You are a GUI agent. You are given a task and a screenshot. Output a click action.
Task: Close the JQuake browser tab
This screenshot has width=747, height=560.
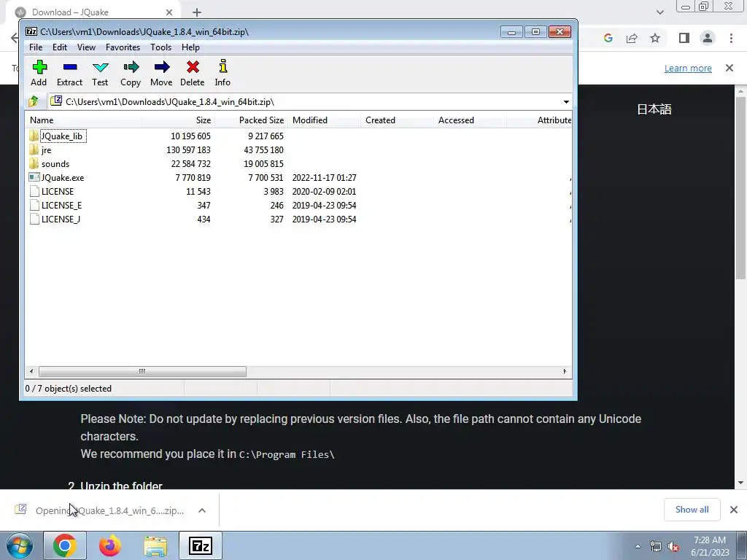[x=169, y=12]
